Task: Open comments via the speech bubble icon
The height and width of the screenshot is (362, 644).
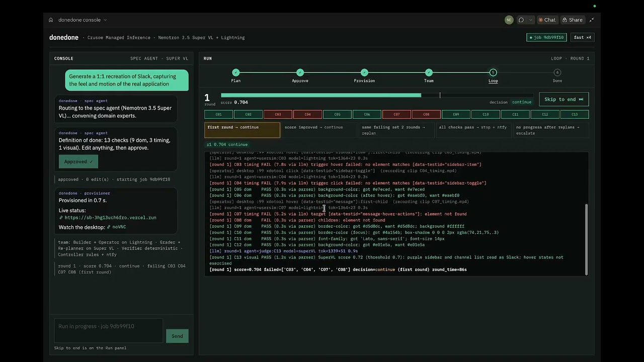Action: [521, 20]
